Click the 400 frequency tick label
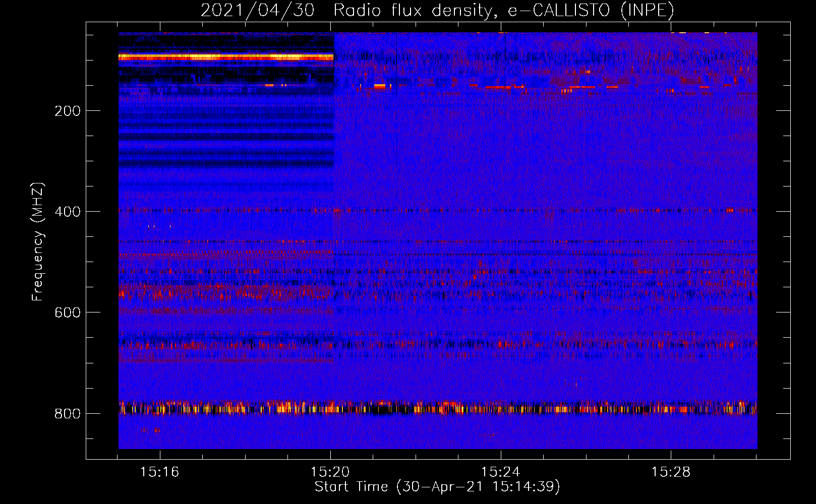The image size is (816, 504). click(68, 212)
